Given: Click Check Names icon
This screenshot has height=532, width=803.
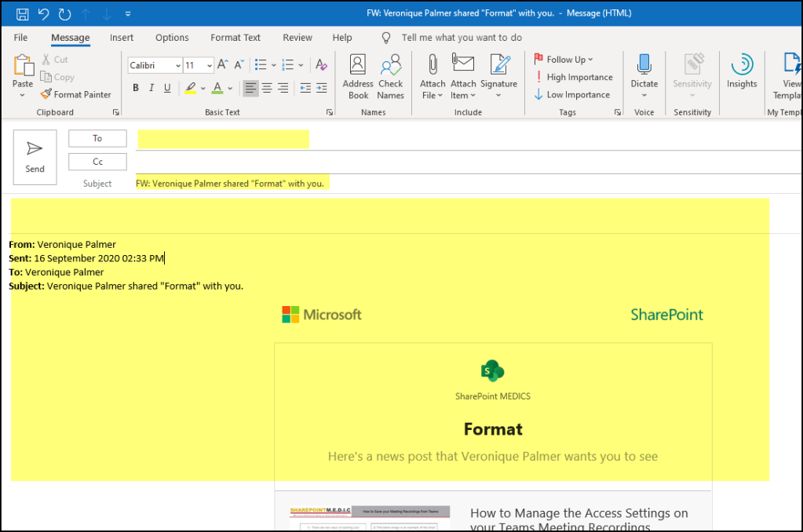Looking at the screenshot, I should [x=390, y=77].
